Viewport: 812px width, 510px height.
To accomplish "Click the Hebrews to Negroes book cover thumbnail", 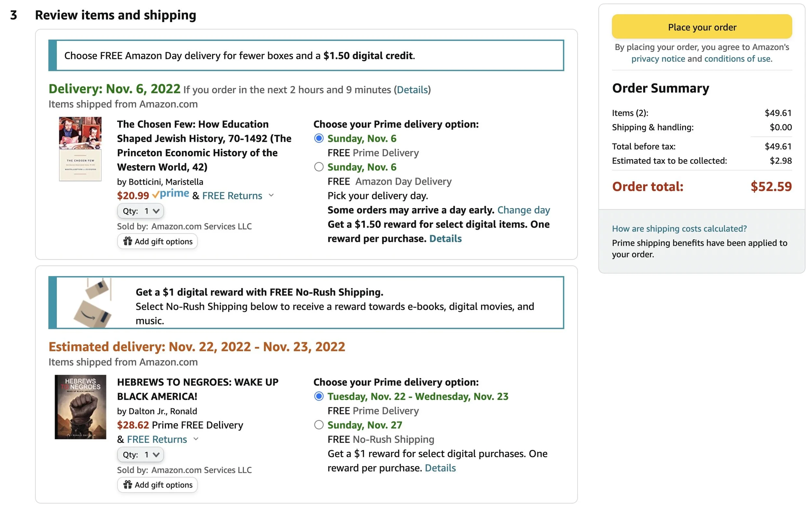I will (x=80, y=407).
